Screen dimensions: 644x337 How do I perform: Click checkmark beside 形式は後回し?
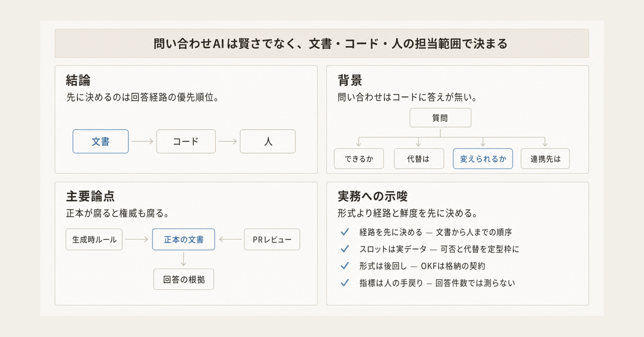click(x=345, y=266)
